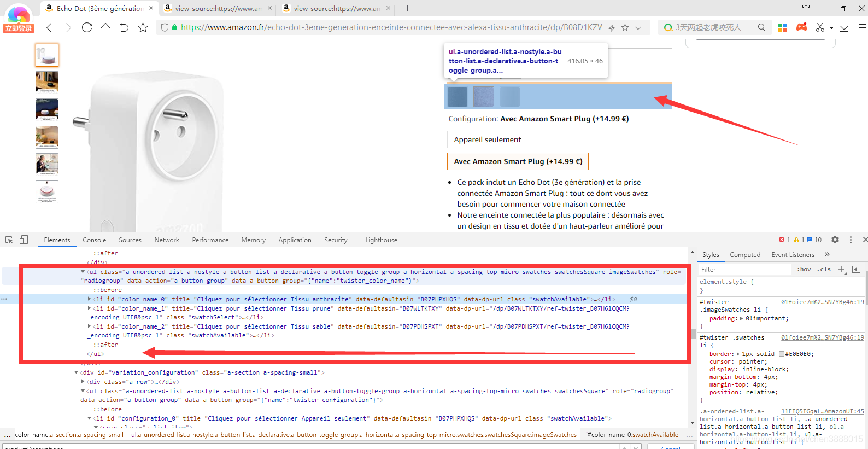Click yellow warning count icon in DevTools

796,240
